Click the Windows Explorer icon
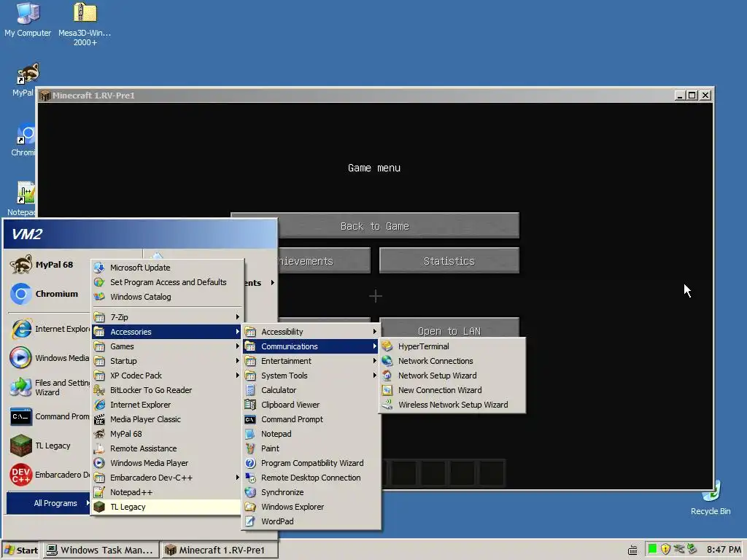Image resolution: width=747 pixels, height=560 pixels. click(x=250, y=507)
